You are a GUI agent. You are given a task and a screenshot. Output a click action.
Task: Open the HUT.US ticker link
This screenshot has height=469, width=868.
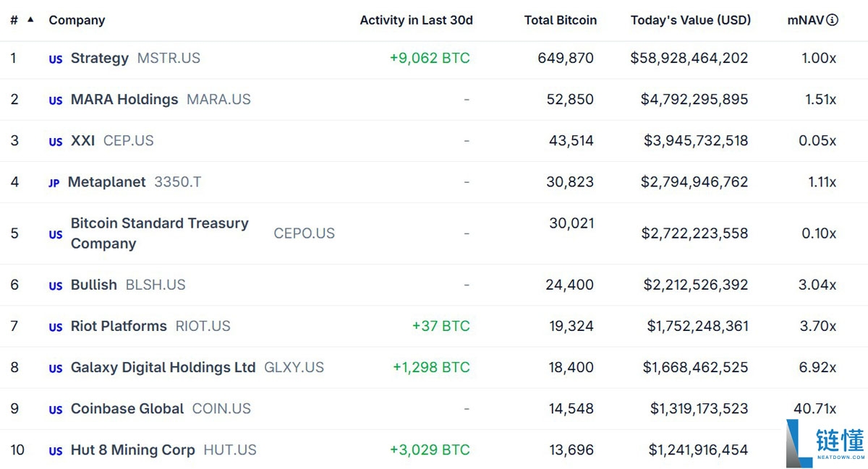(230, 450)
